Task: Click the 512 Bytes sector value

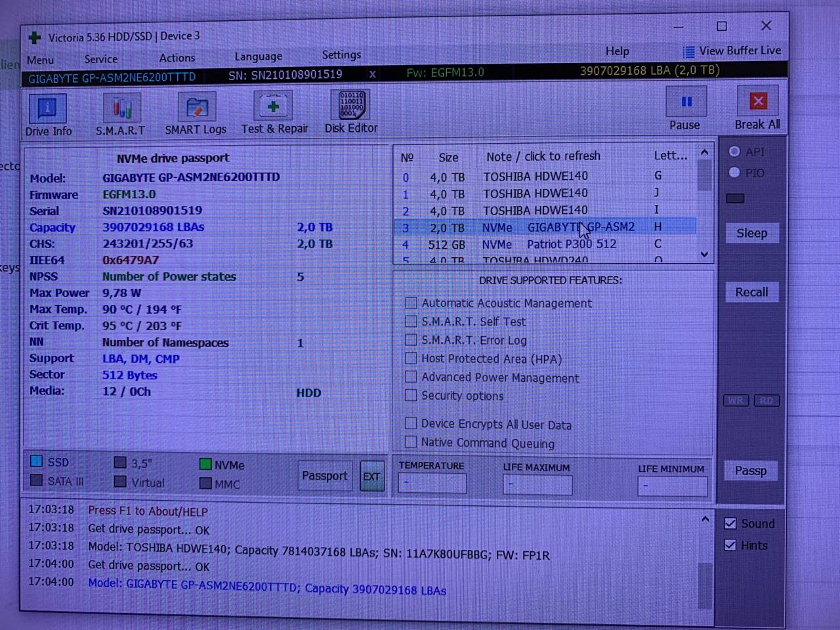Action: pyautogui.click(x=130, y=375)
